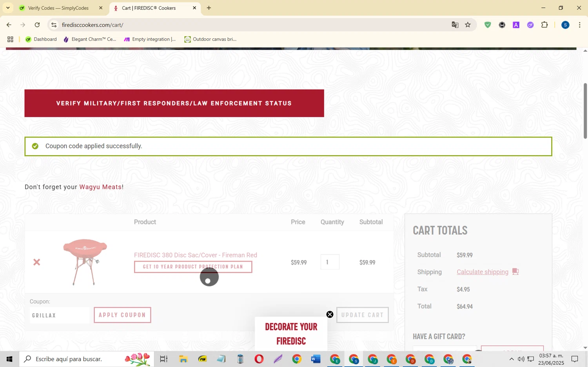Viewport: 588px width, 367px height.
Task: Click the address bar URL field
Action: (x=251, y=25)
